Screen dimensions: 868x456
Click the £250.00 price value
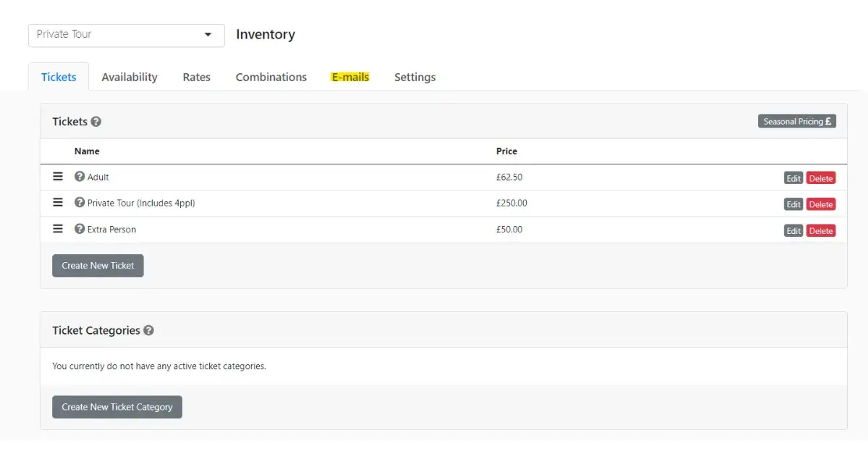click(512, 203)
